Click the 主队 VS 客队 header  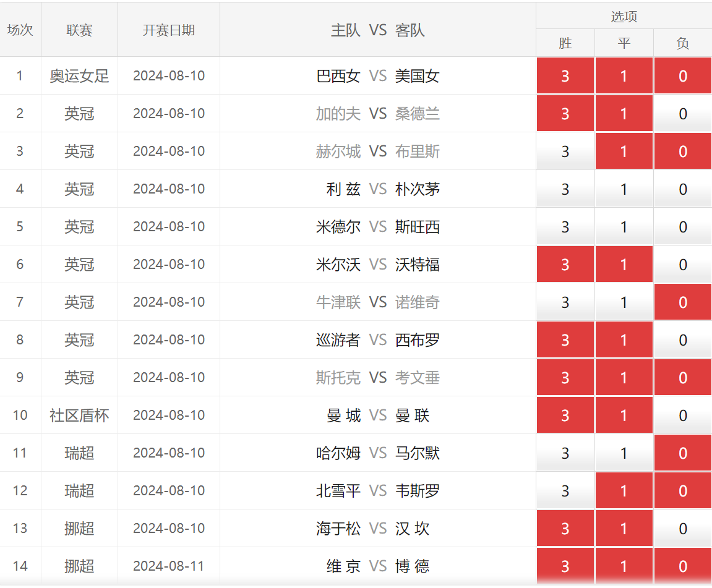tap(378, 30)
